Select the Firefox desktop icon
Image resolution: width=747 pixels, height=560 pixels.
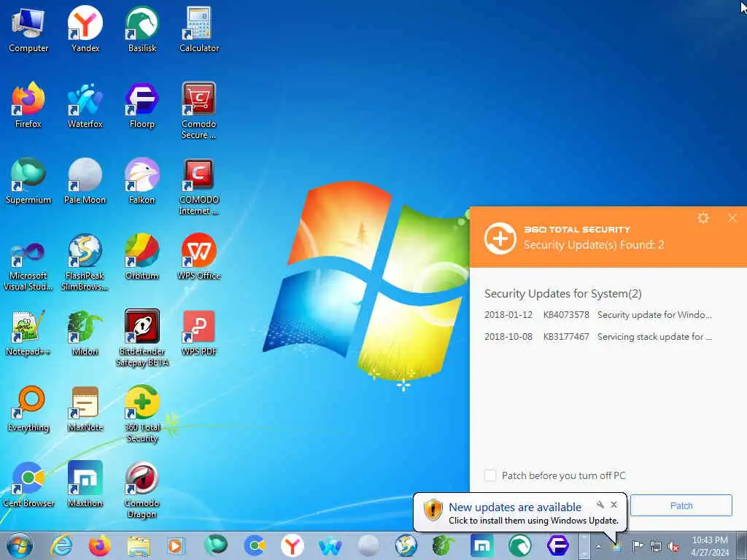point(28,105)
